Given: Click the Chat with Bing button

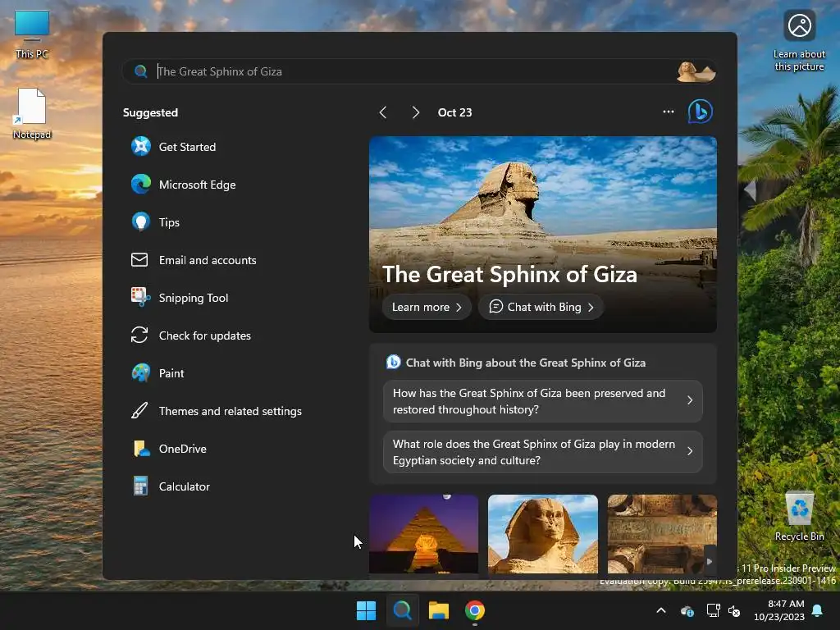Looking at the screenshot, I should click(541, 307).
